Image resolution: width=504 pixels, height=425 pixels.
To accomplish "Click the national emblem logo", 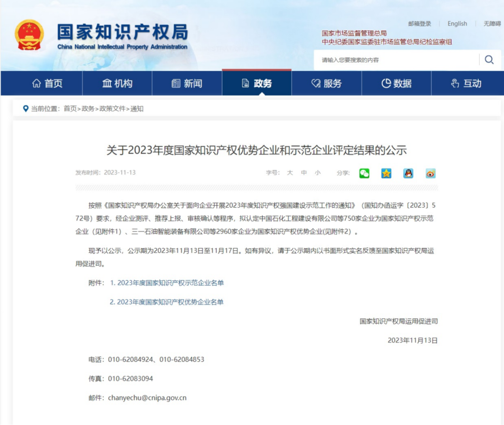I will pyautogui.click(x=30, y=34).
